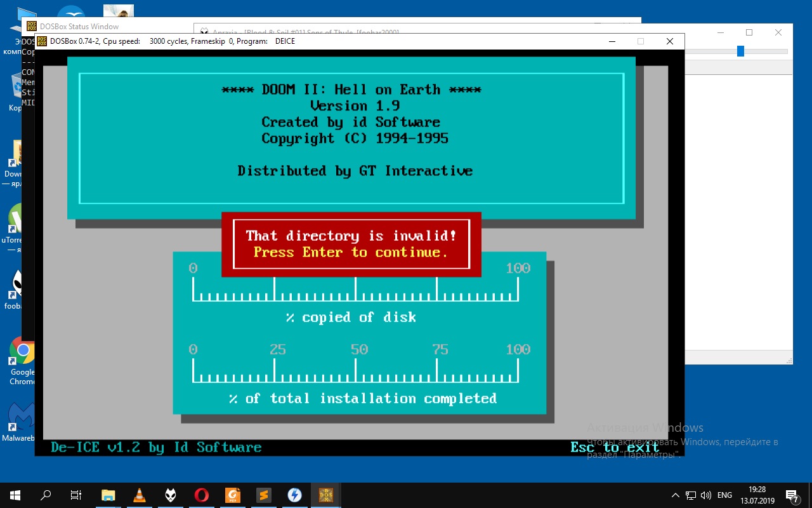Viewport: 812px width, 508px height.
Task: Click 'Press Enter to continue.' text
Action: pyautogui.click(x=351, y=252)
